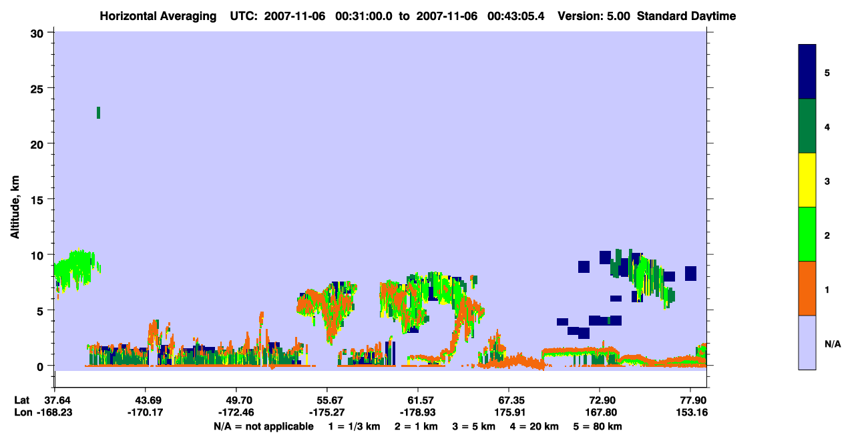
Task: Click the 'Standard Daytime' text in title
Action: 686,16
